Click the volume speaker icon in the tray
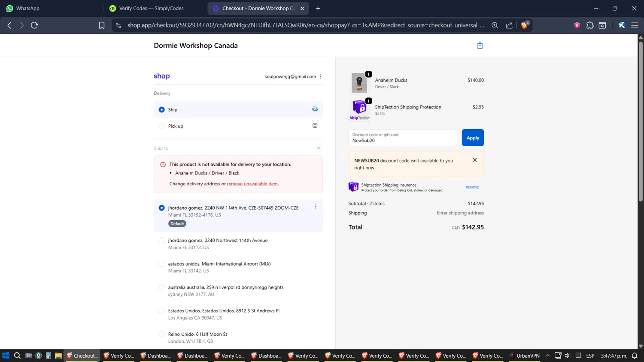The height and width of the screenshot is (362, 644). 567,356
